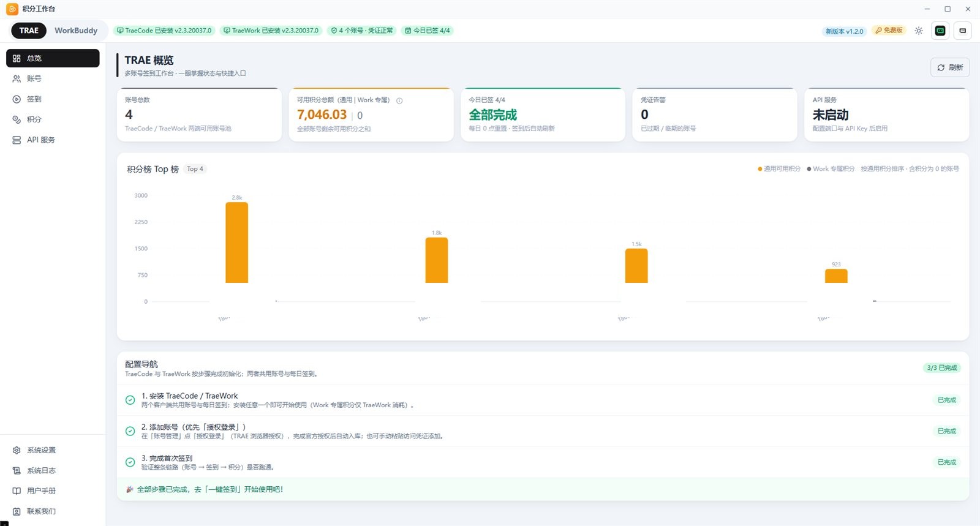The width and height of the screenshot is (980, 526).
Task: Click the chart bar labeled 1.8k
Action: tap(437, 260)
